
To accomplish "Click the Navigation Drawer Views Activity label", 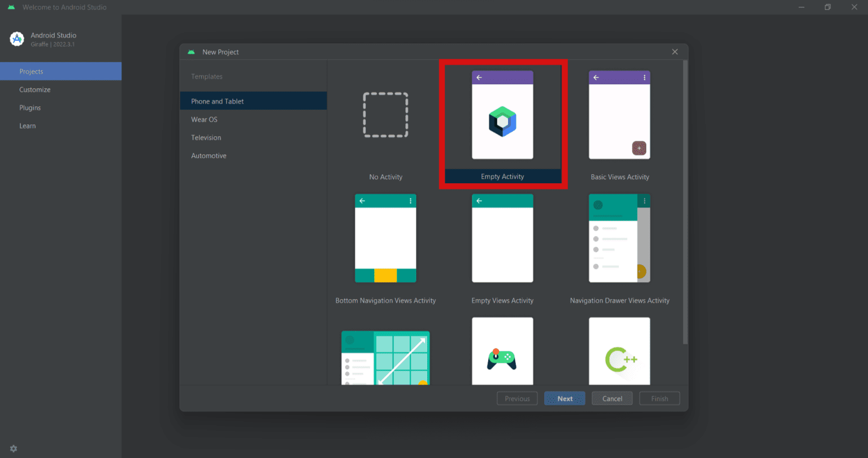I will coord(620,300).
